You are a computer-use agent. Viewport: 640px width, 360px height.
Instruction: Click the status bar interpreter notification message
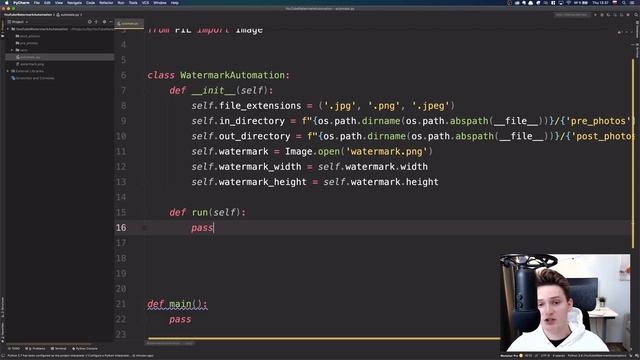point(80,356)
